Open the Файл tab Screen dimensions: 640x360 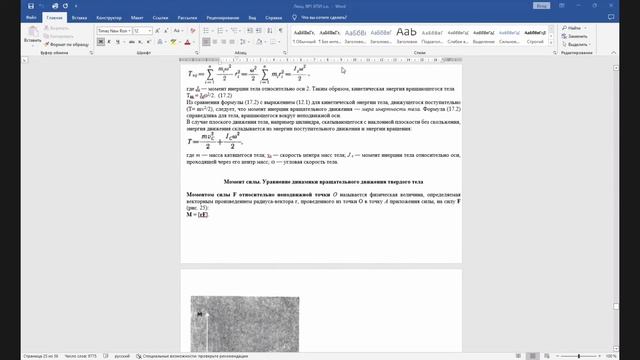(31, 18)
